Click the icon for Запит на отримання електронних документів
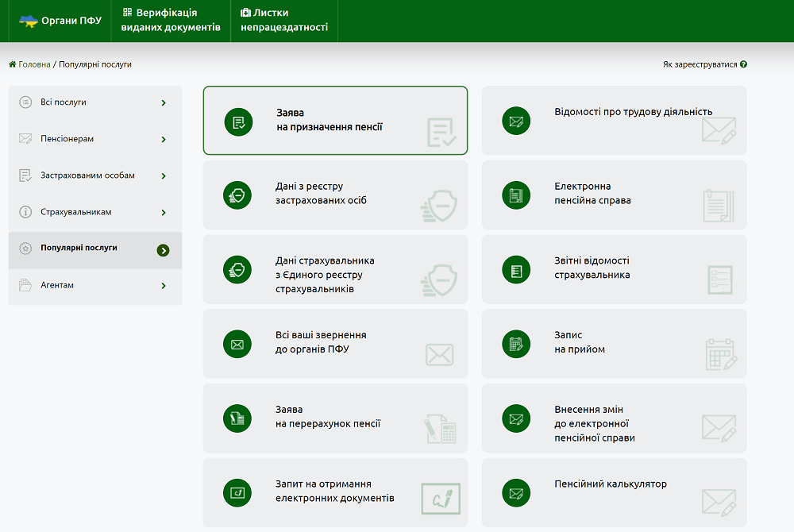Image resolution: width=794 pixels, height=532 pixels. click(238, 493)
